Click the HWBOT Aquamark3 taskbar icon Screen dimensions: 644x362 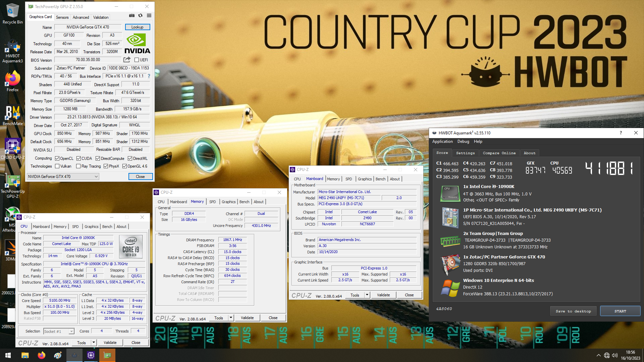[x=74, y=355]
